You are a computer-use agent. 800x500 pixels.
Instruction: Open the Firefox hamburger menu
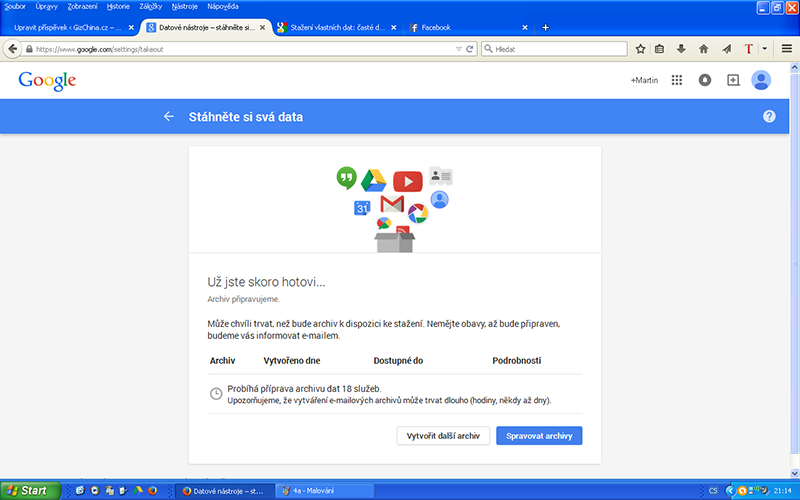coord(787,49)
